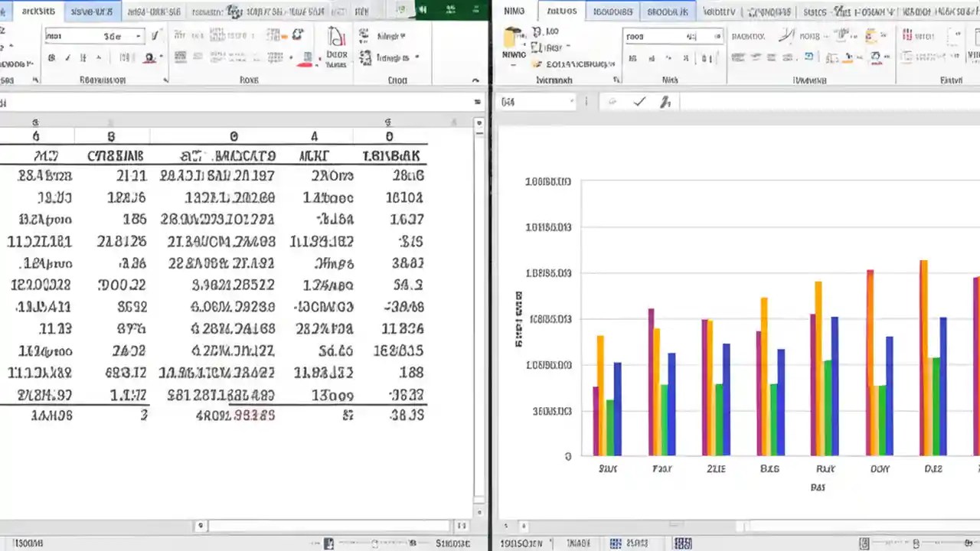
Task: Click the Insert Function fx icon
Action: [x=665, y=101]
